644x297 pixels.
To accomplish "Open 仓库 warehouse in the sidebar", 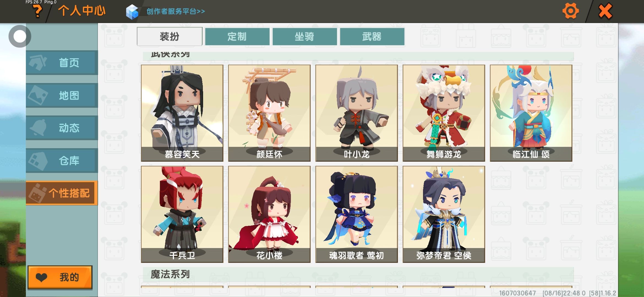I will [x=62, y=161].
